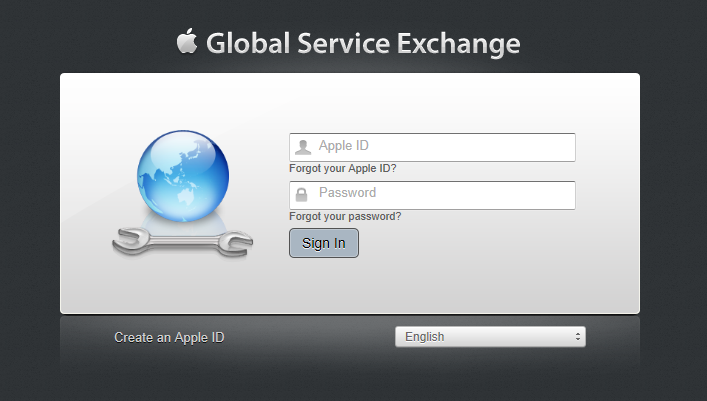This screenshot has height=401, width=707.
Task: Open the Forgot your Apple ID link
Action: pos(343,168)
